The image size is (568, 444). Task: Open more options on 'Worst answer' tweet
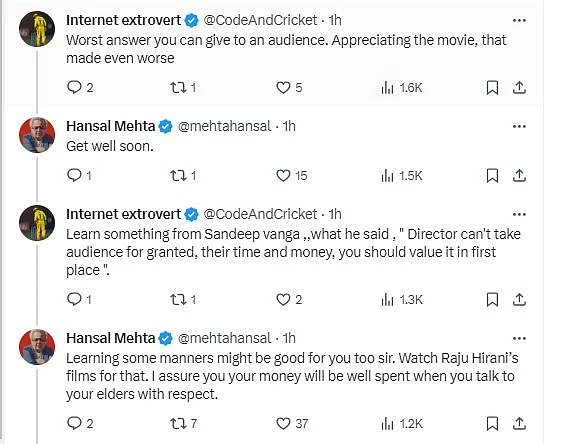pyautogui.click(x=519, y=21)
